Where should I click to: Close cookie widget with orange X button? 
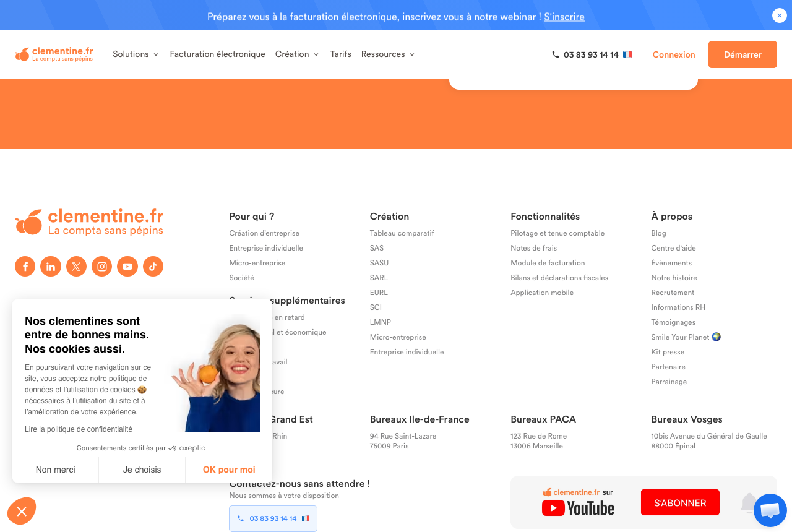[x=22, y=511]
